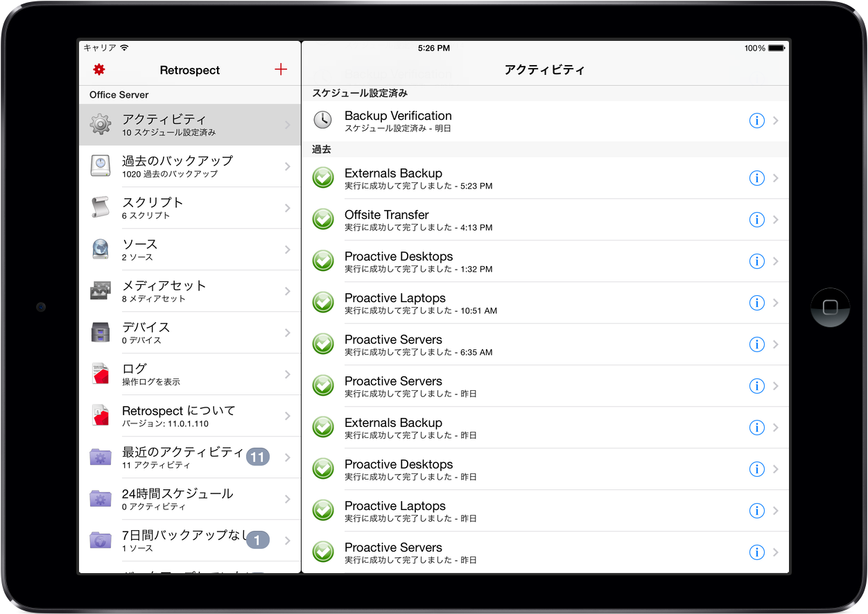
Task: Add a server with the red plus
Action: [281, 69]
